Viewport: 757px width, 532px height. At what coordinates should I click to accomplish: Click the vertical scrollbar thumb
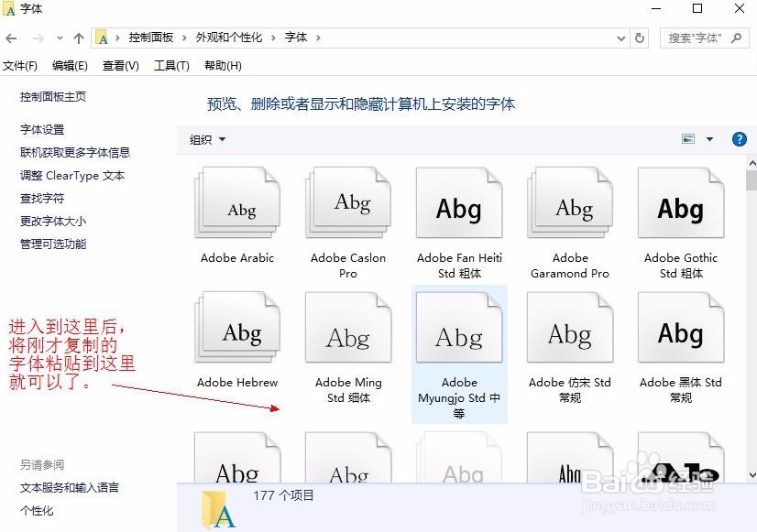click(752, 181)
